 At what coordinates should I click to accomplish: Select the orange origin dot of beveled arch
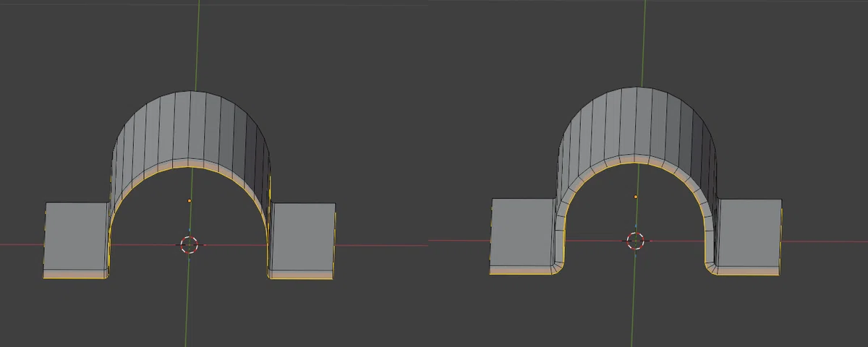coord(636,197)
